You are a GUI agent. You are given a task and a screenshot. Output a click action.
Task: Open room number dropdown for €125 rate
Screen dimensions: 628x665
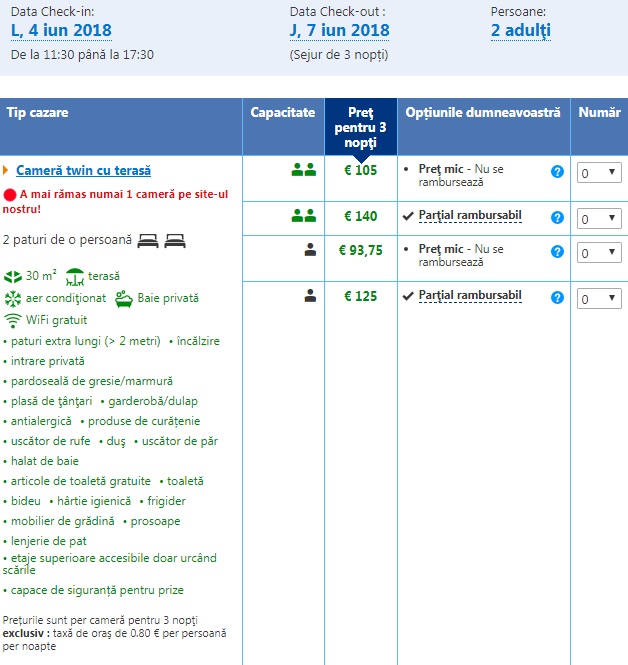pyautogui.click(x=598, y=299)
